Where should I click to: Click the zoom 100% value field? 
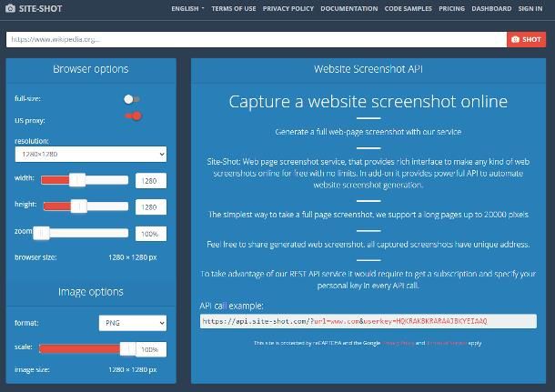point(151,234)
